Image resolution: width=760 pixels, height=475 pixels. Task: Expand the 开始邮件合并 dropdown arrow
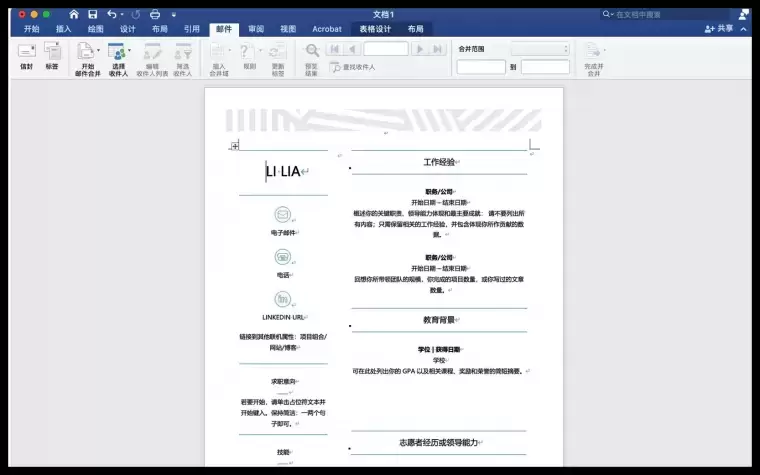click(x=98, y=50)
